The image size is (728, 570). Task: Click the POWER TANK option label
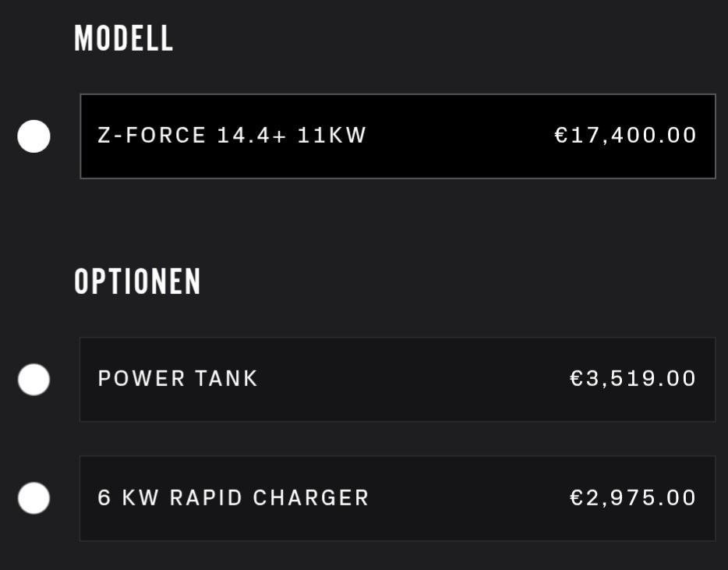point(178,379)
